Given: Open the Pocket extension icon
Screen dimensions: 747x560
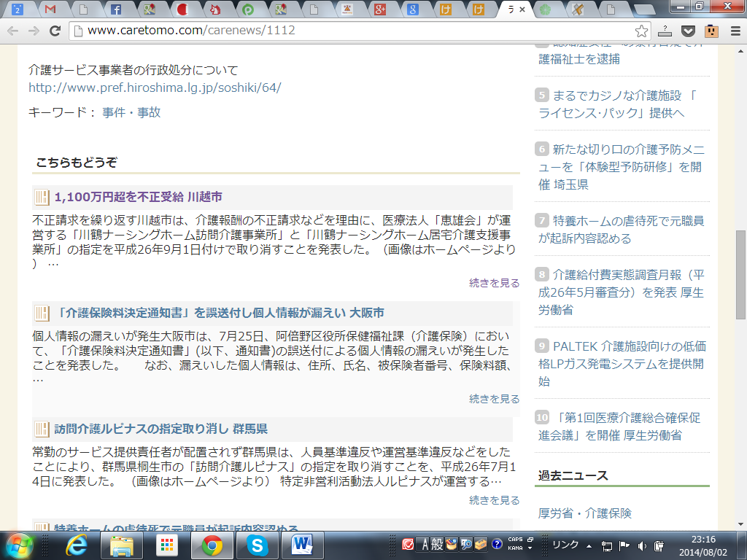Looking at the screenshot, I should click(688, 31).
